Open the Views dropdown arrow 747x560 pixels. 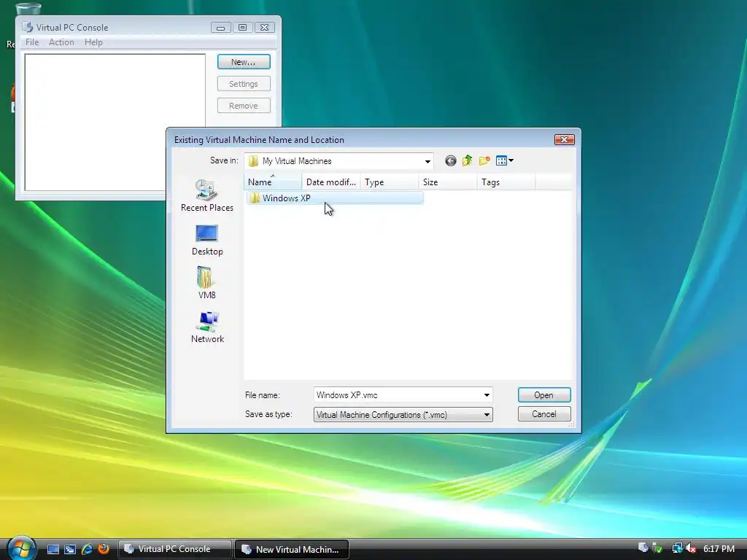pyautogui.click(x=511, y=161)
